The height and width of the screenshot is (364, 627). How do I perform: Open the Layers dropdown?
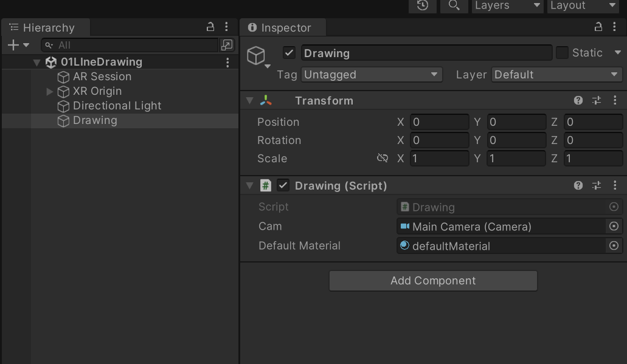click(507, 5)
